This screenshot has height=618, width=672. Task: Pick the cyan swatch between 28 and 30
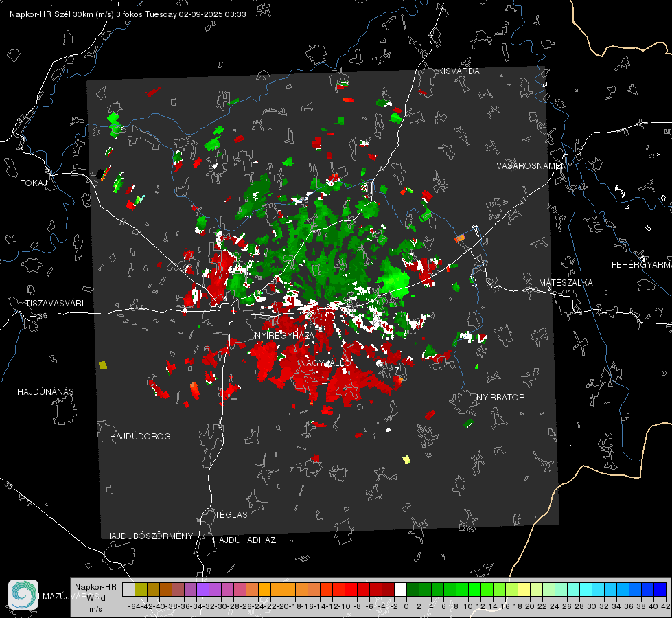[586, 589]
